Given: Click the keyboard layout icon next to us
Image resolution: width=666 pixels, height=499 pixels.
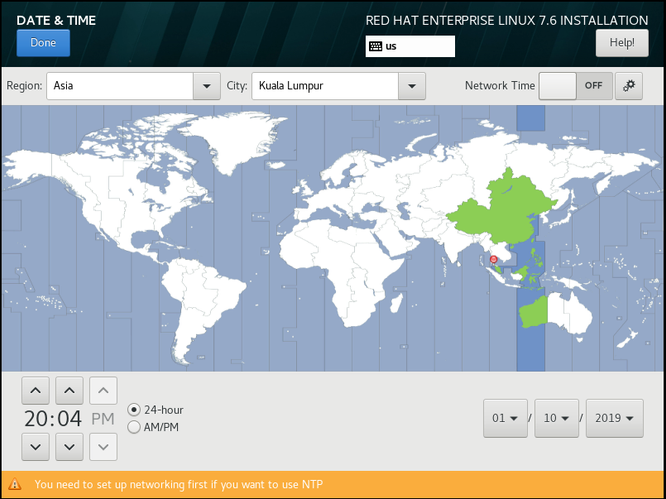Looking at the screenshot, I should [375, 46].
